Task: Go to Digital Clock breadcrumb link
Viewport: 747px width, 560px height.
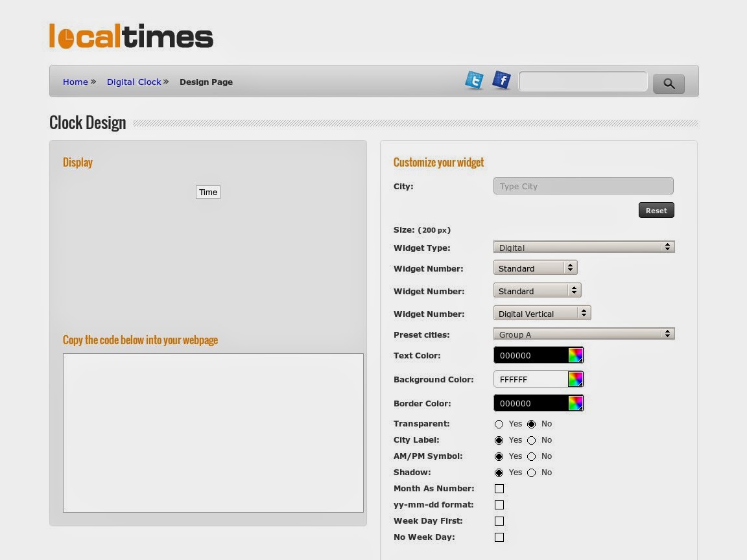Action: [134, 82]
